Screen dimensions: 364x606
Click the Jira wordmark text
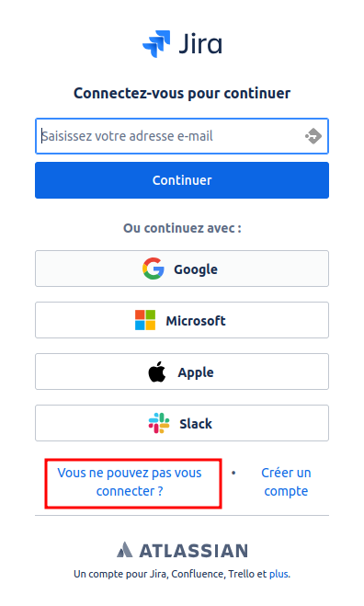pos(200,43)
